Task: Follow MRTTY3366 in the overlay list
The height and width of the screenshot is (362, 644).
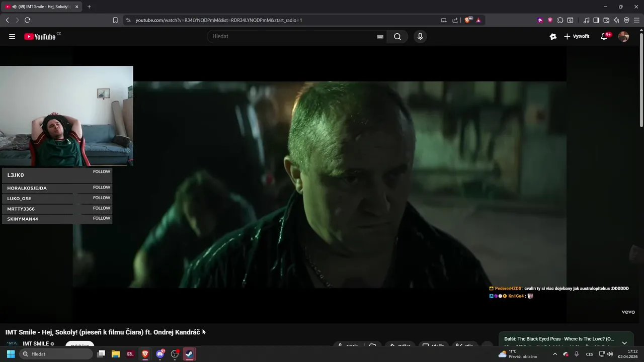Action: 101,208
